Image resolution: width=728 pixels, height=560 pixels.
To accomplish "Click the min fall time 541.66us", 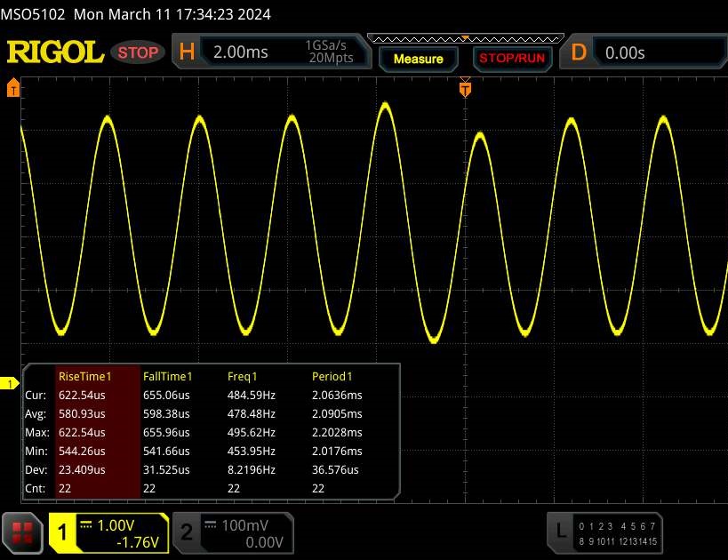I will click(166, 451).
